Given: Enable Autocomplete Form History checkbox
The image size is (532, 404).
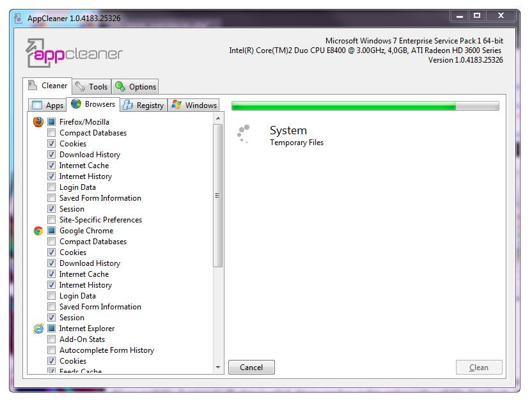Looking at the screenshot, I should pyautogui.click(x=51, y=350).
